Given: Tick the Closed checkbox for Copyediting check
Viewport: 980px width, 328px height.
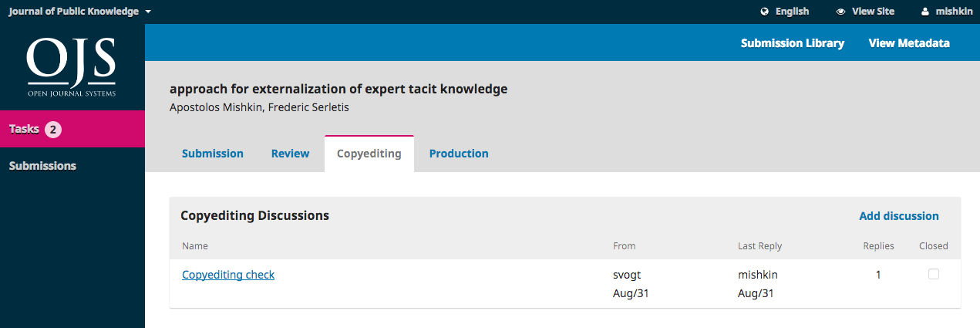Looking at the screenshot, I should click(x=934, y=274).
